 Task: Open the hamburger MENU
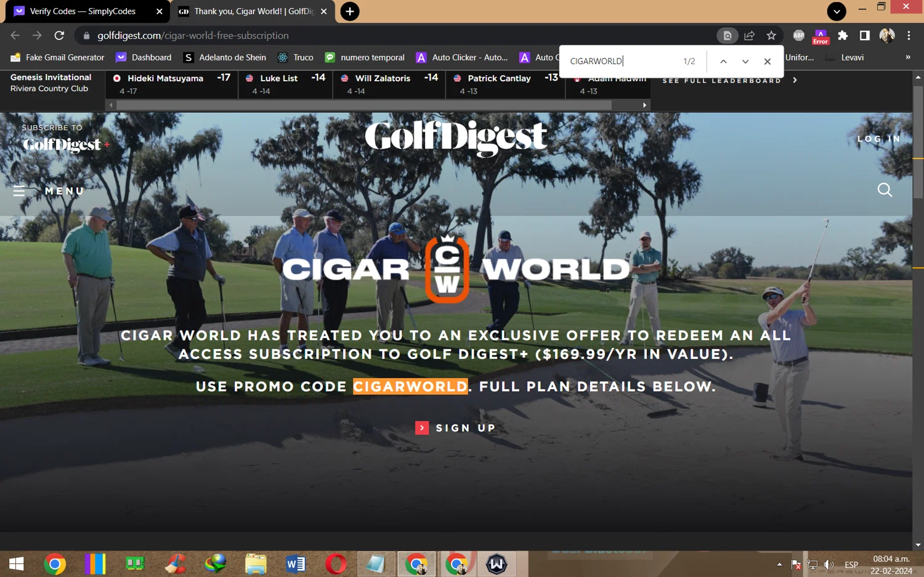coord(49,191)
